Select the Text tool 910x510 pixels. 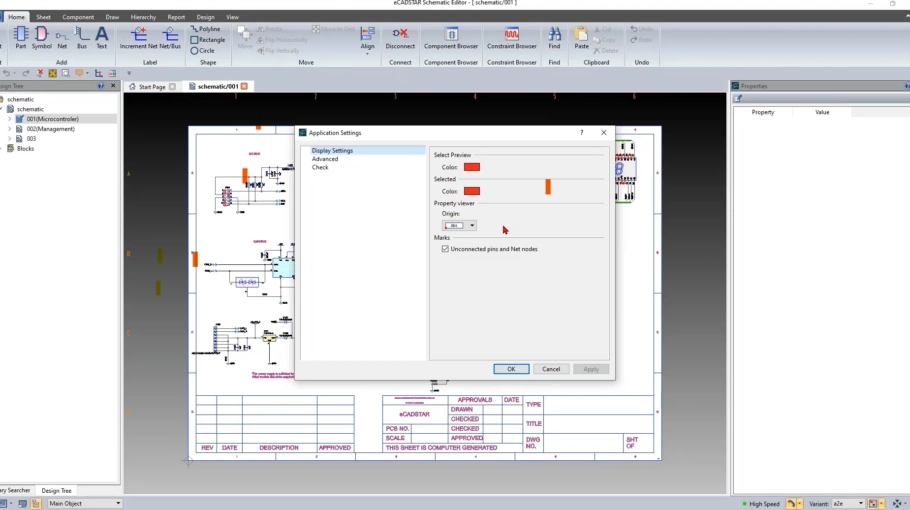pyautogui.click(x=102, y=37)
